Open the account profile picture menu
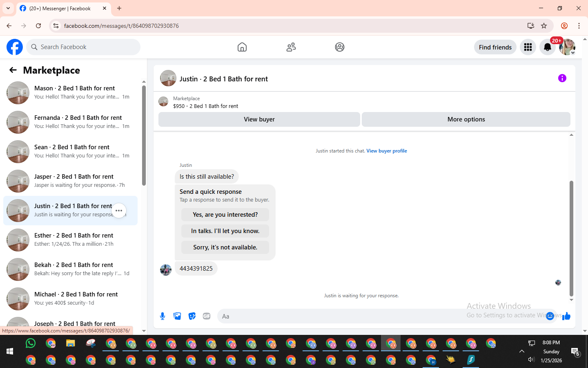Screen dimensions: 588x368 (567, 47)
